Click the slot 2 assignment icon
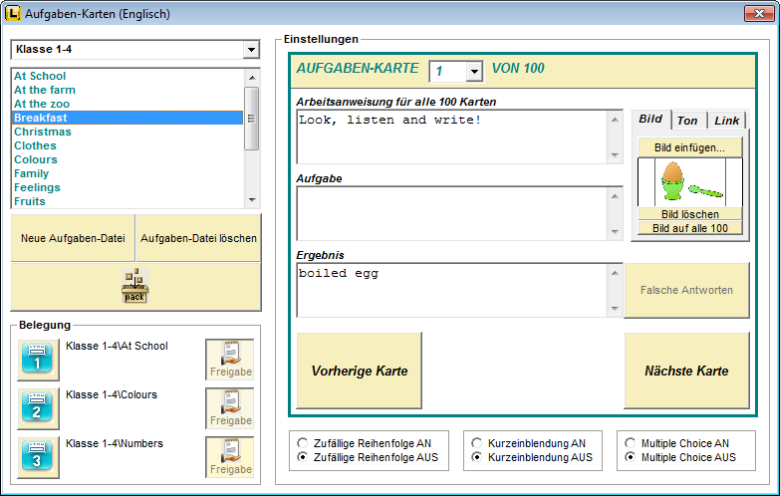Viewport: 780px width, 496px height. (x=38, y=408)
